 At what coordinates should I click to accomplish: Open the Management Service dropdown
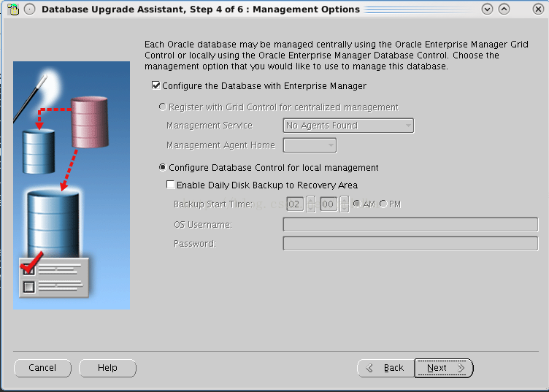(348, 126)
